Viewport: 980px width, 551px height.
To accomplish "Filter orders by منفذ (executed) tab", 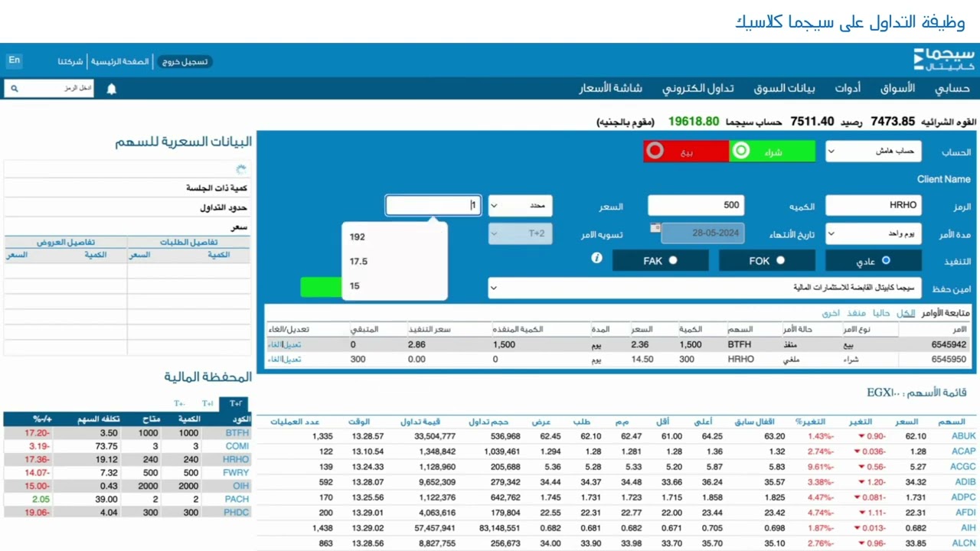I will [857, 313].
